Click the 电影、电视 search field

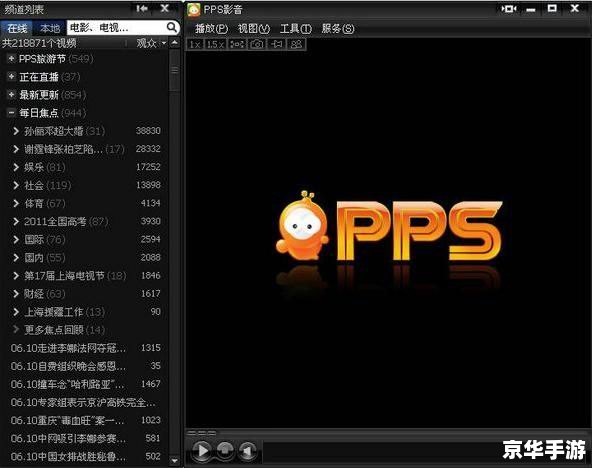[116, 27]
